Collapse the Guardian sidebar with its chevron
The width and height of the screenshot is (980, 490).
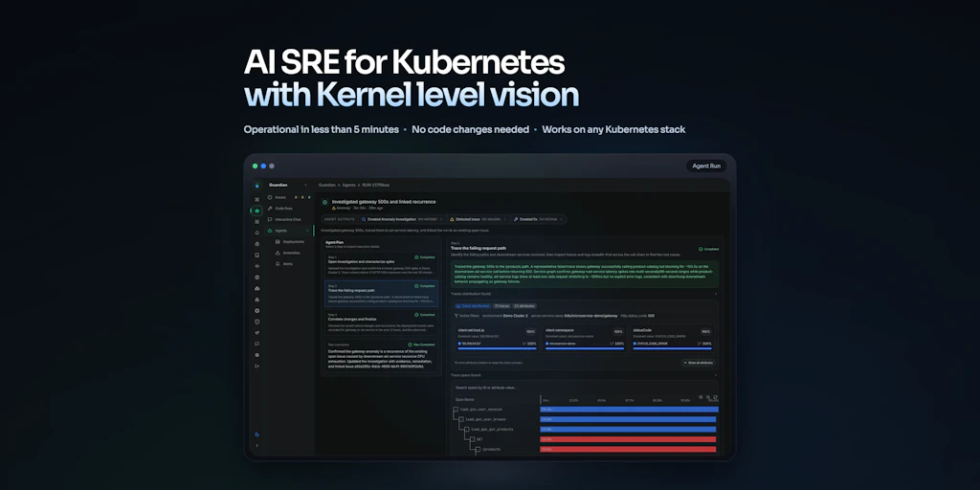pyautogui.click(x=305, y=185)
